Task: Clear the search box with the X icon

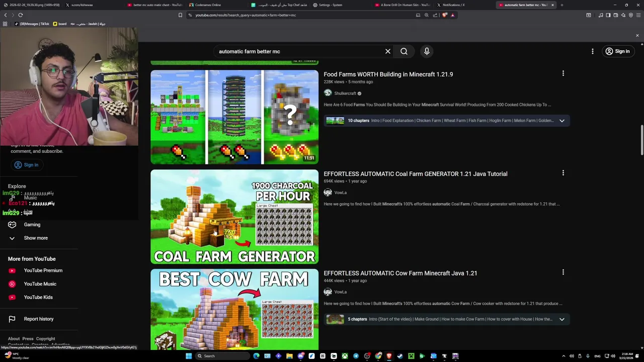Action: point(388,51)
